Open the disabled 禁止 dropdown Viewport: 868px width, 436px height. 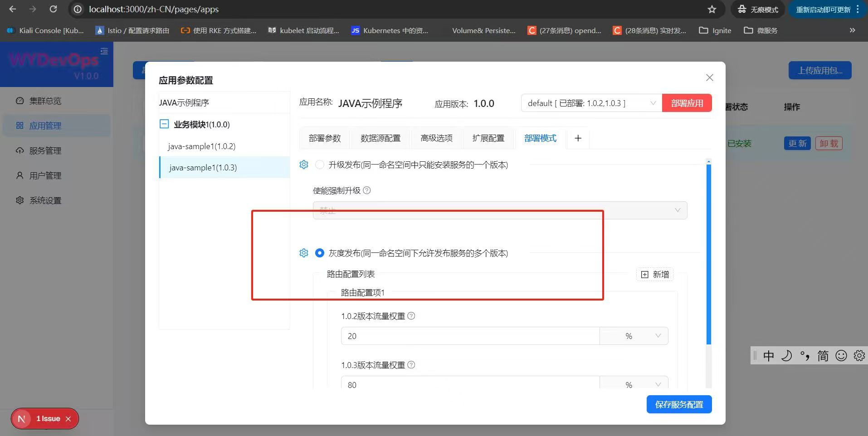[500, 210]
